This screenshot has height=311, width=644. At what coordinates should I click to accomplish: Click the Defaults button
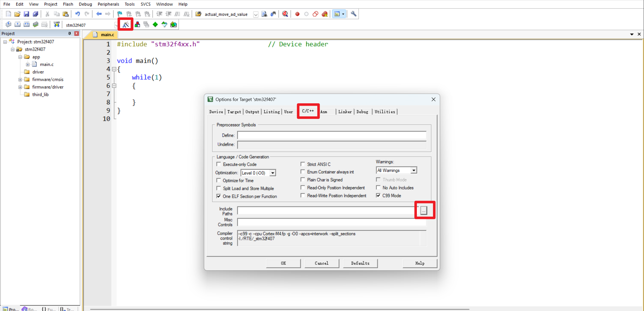pos(360,263)
